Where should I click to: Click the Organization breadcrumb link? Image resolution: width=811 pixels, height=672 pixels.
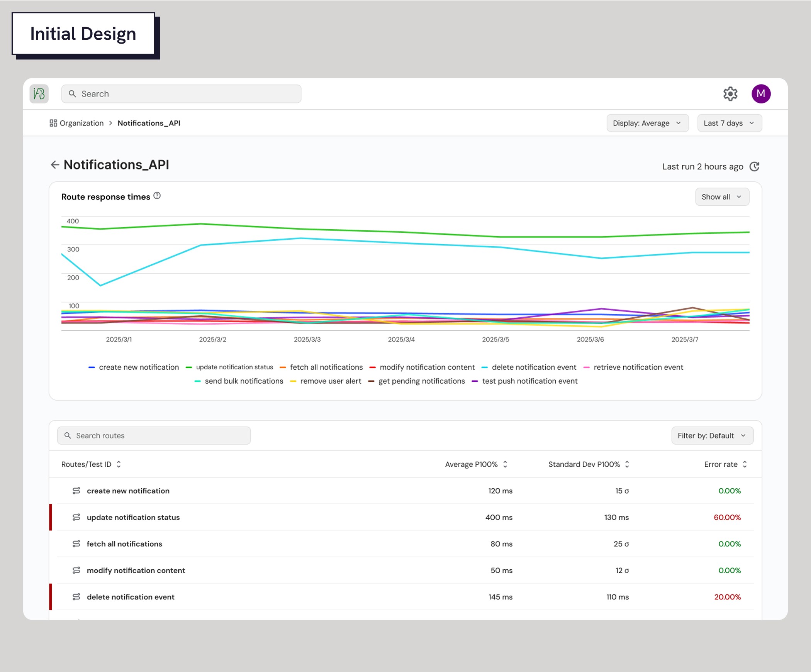[x=81, y=123]
